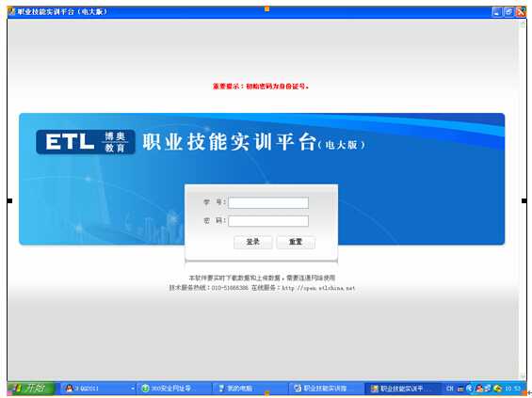
Task: Click the yellow round tray icon beside the clock
Action: (x=498, y=389)
